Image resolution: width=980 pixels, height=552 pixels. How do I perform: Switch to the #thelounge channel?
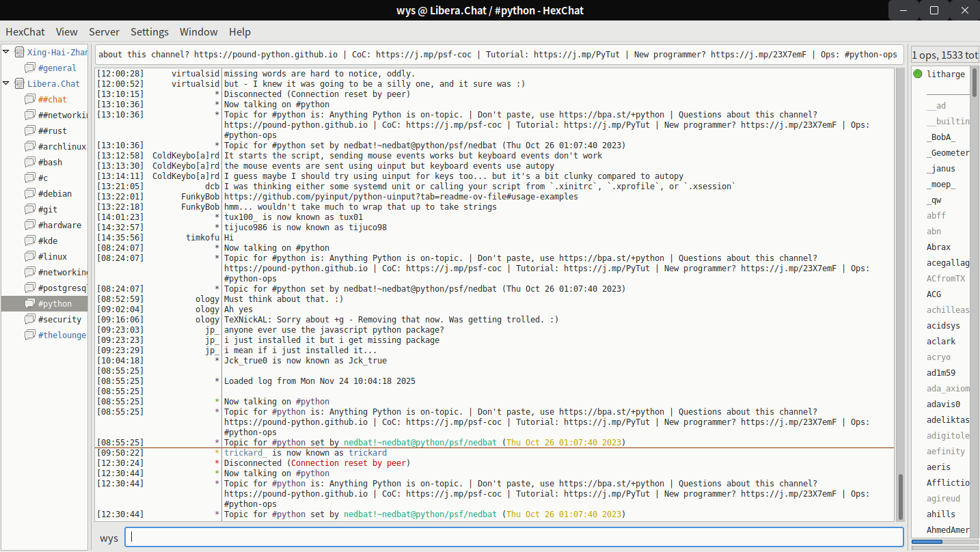(x=62, y=335)
